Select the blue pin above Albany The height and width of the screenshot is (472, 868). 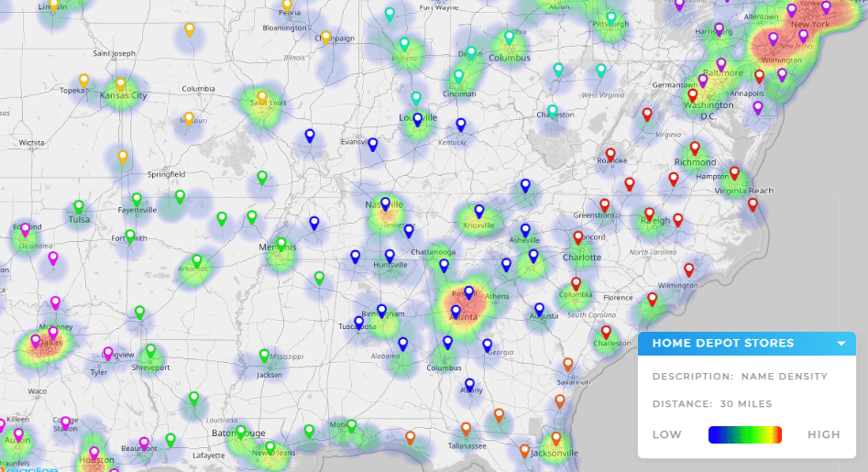pos(469,385)
